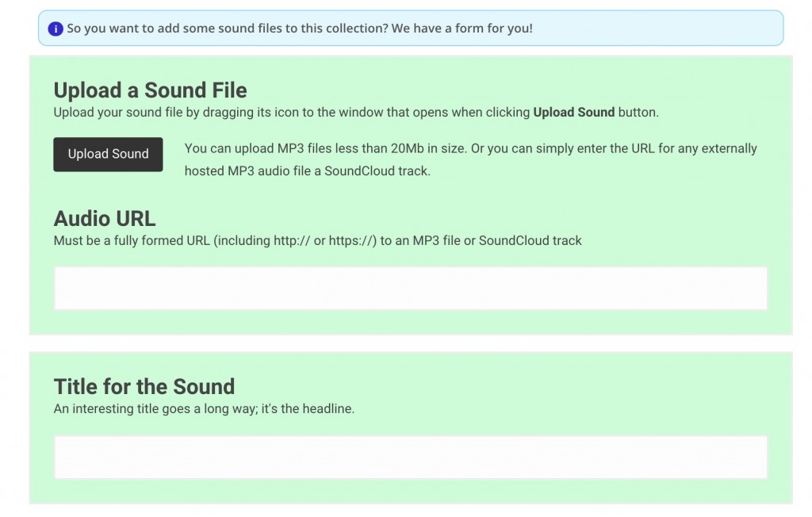The height and width of the screenshot is (517, 812).
Task: Click the blue info icon in the banner
Action: pos(54,28)
